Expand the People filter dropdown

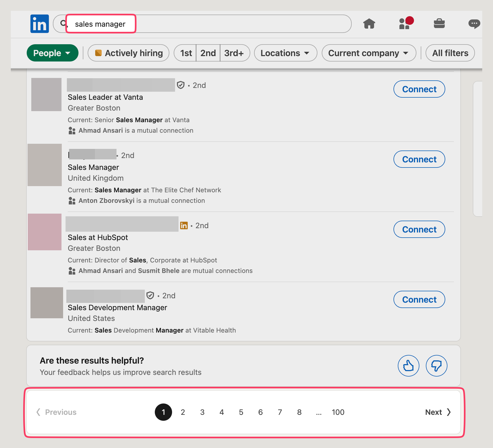[52, 53]
